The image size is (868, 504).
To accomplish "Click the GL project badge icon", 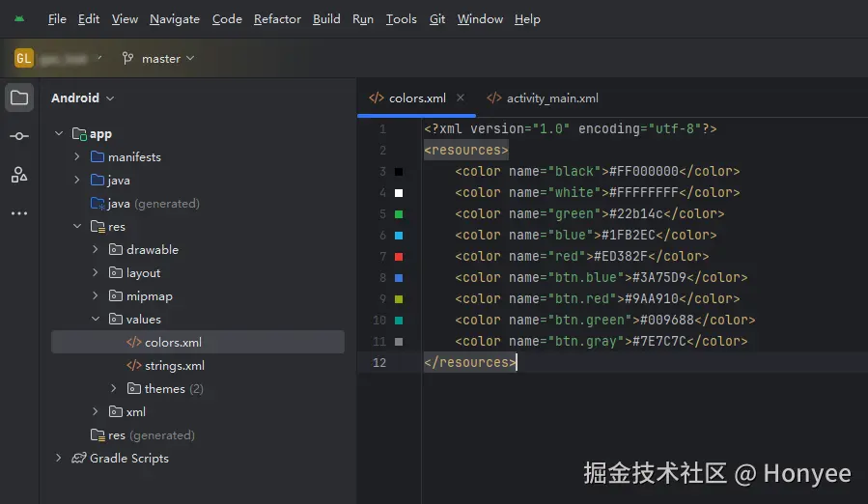I will pos(23,58).
